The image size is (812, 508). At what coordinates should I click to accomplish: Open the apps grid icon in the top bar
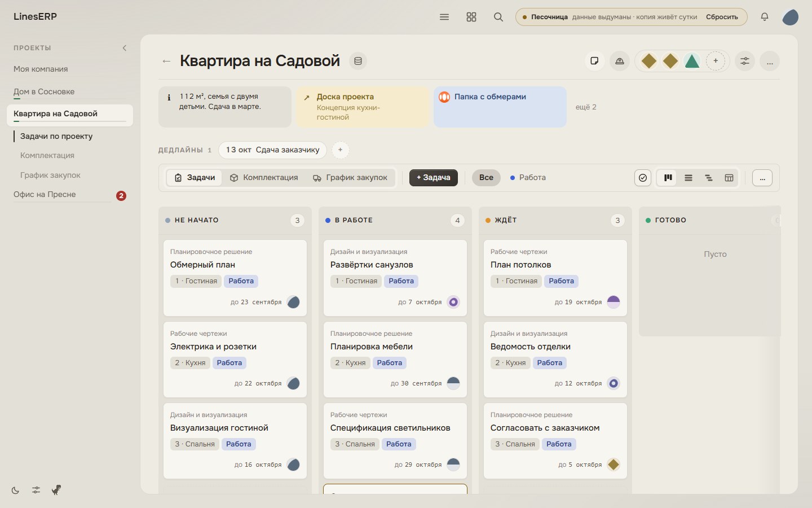[471, 17]
